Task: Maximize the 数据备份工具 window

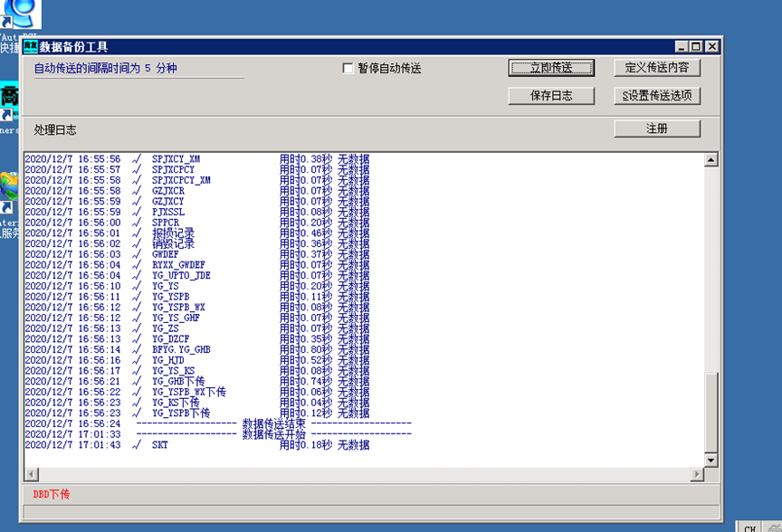Action: pyautogui.click(x=696, y=46)
